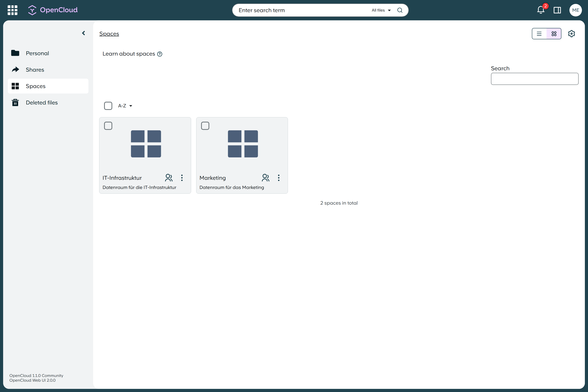Viewport: 588px width, 392px height.
Task: Click the Personal folder icon
Action: point(15,53)
